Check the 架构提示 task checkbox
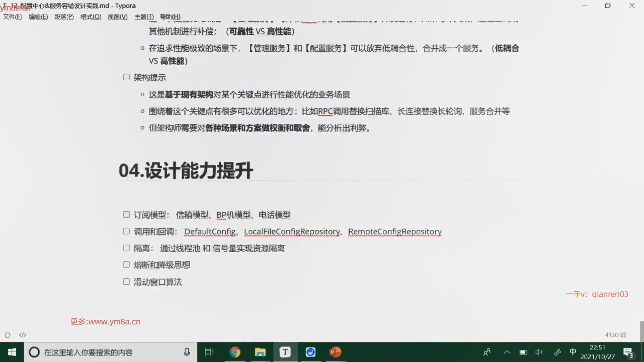The height and width of the screenshot is (362, 644). tap(126, 77)
